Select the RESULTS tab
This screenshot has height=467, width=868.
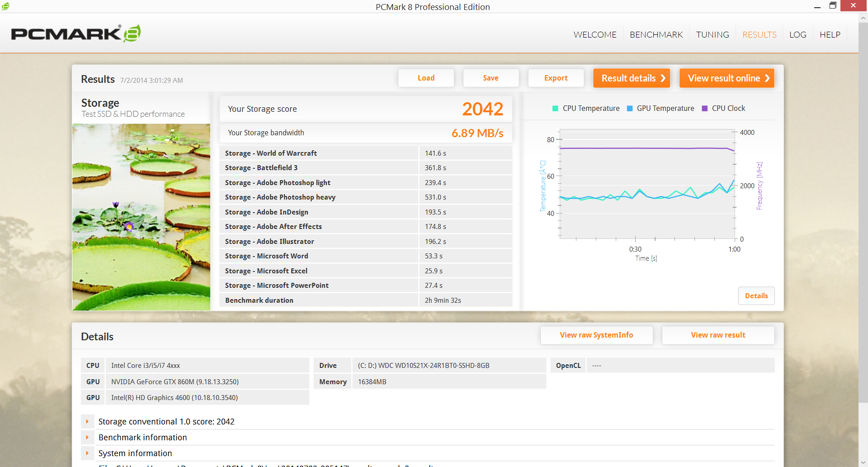pos(759,35)
